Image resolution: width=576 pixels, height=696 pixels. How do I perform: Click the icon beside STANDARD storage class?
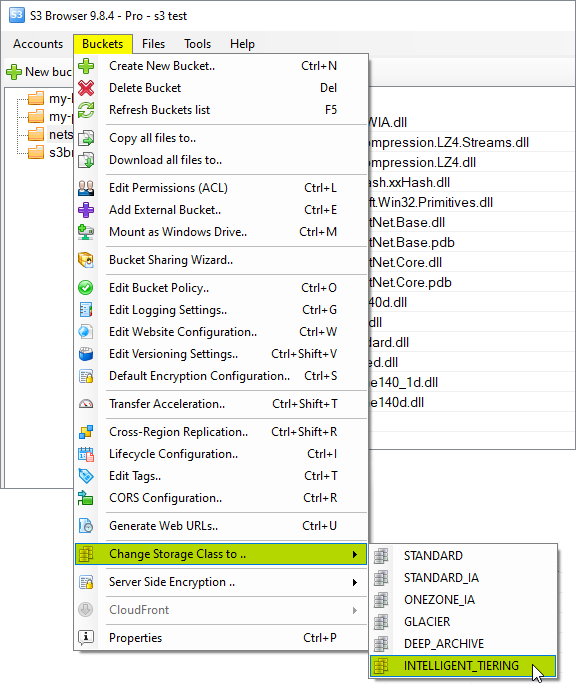[381, 556]
